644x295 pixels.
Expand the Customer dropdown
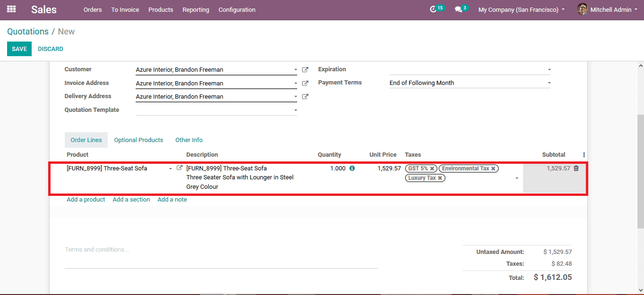(296, 70)
